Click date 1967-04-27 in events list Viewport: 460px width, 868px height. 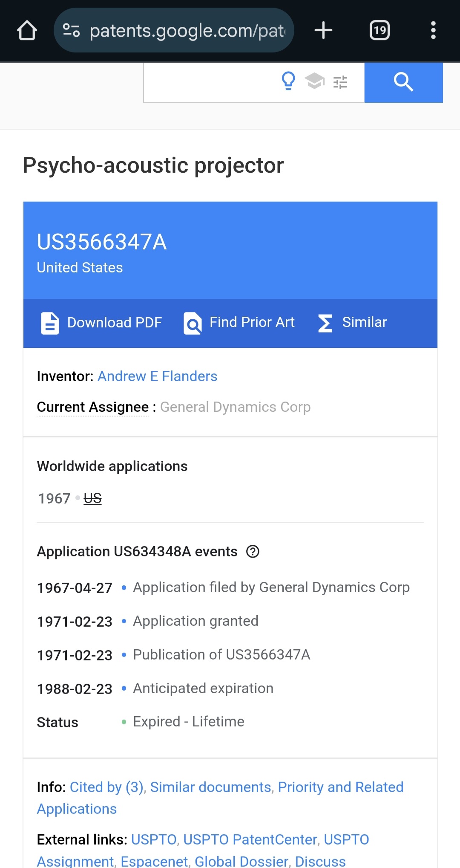click(x=75, y=588)
